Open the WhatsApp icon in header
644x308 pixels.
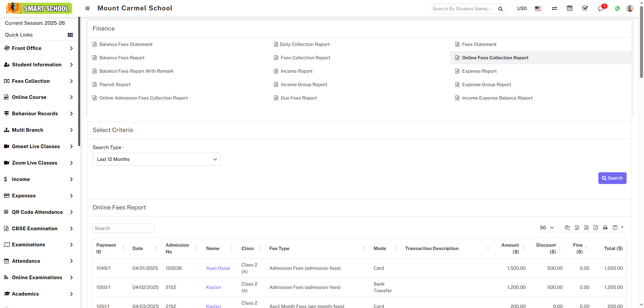(617, 8)
